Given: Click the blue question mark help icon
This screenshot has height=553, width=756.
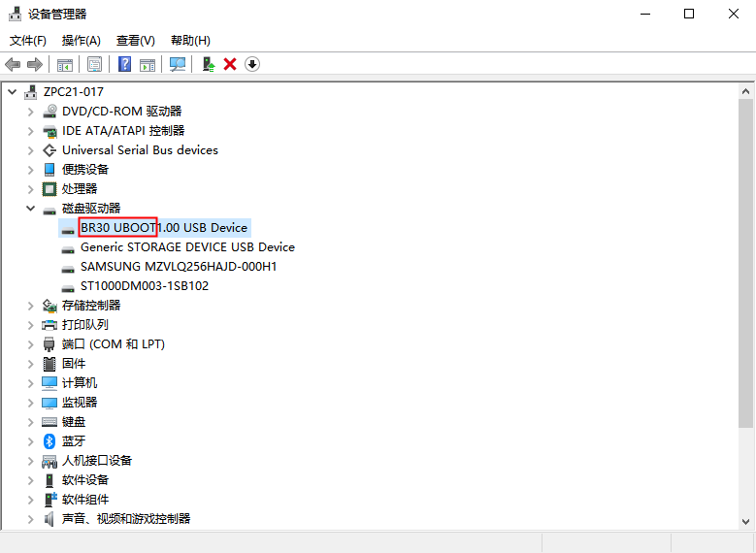Looking at the screenshot, I should point(124,64).
